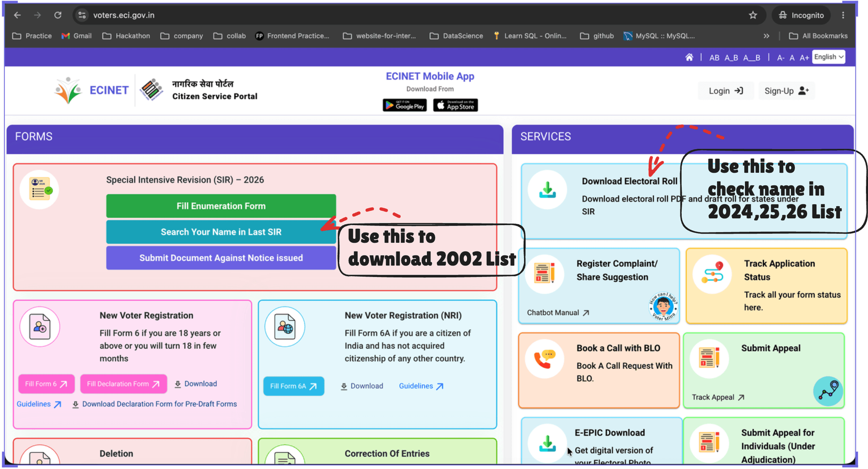Open the Voter Mitra chatbot icon
Viewport: 868px width, 469px height.
663,307
